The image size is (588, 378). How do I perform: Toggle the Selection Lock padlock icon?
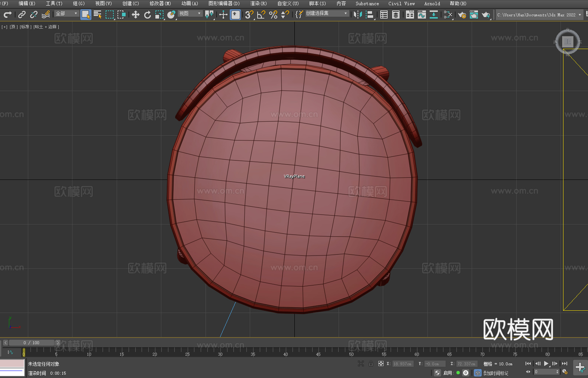pos(371,364)
